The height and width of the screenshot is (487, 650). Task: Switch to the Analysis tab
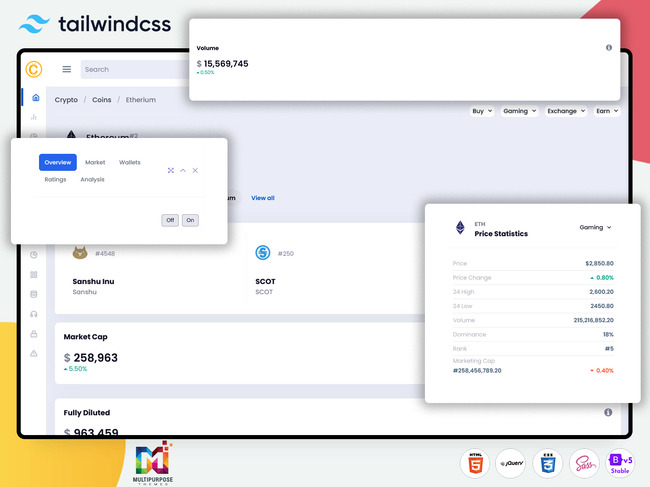click(92, 179)
